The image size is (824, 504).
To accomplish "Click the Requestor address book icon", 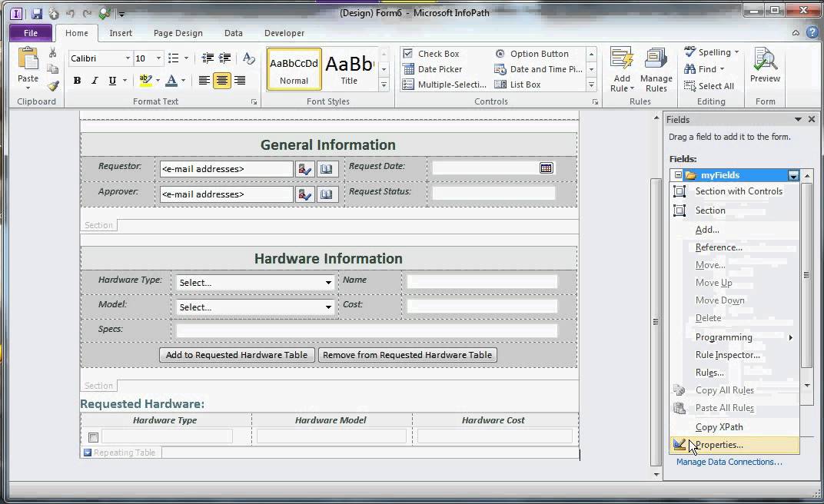I will pos(327,168).
